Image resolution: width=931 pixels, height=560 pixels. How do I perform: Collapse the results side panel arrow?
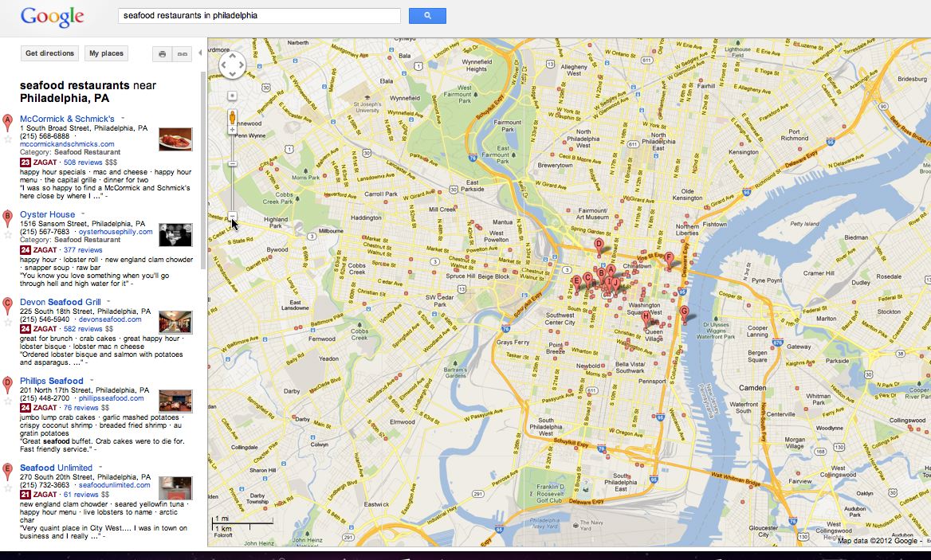coord(200,53)
